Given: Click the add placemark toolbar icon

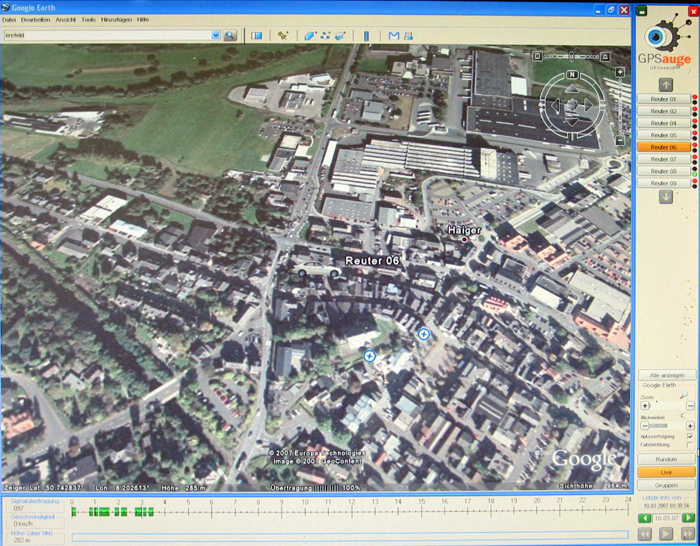Looking at the screenshot, I should 284,35.
